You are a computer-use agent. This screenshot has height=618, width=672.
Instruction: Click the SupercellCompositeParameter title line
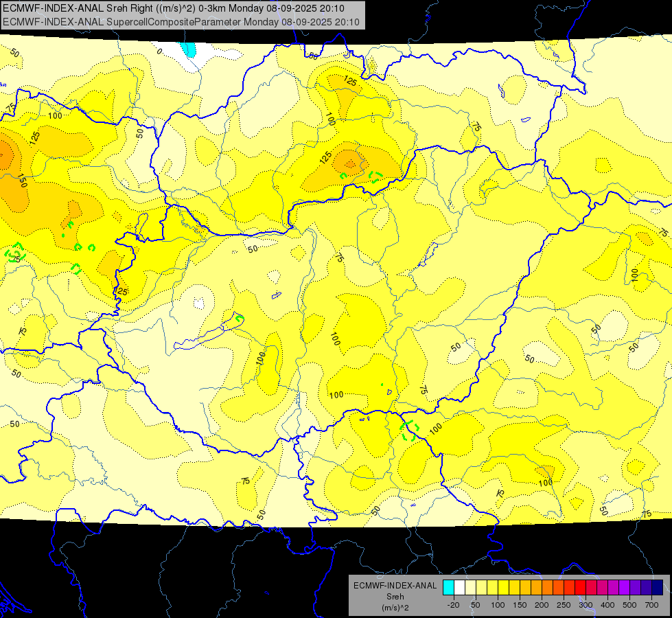tap(181, 22)
